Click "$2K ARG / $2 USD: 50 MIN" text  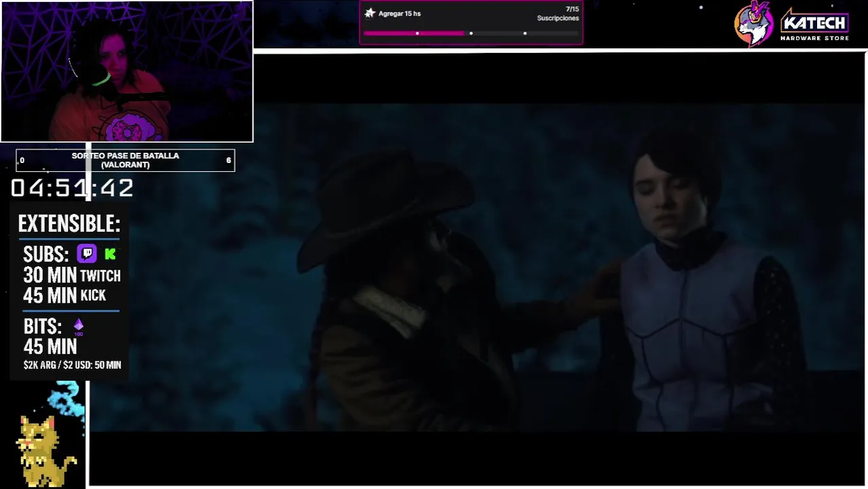coord(72,365)
